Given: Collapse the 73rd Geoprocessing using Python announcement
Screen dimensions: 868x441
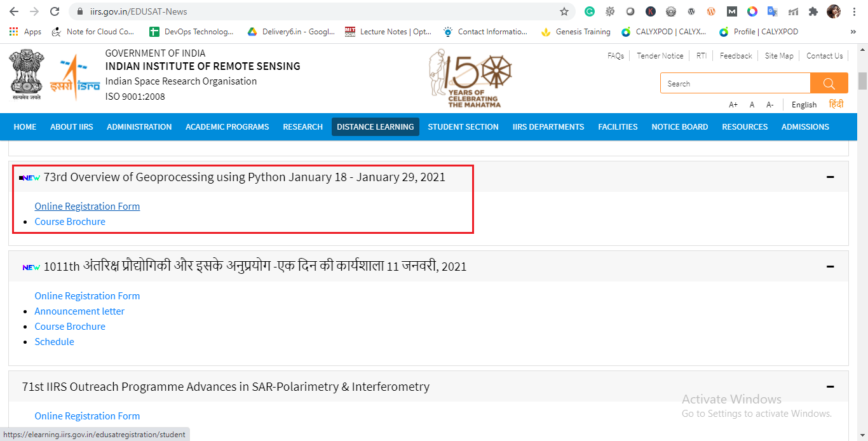Looking at the screenshot, I should tap(830, 177).
